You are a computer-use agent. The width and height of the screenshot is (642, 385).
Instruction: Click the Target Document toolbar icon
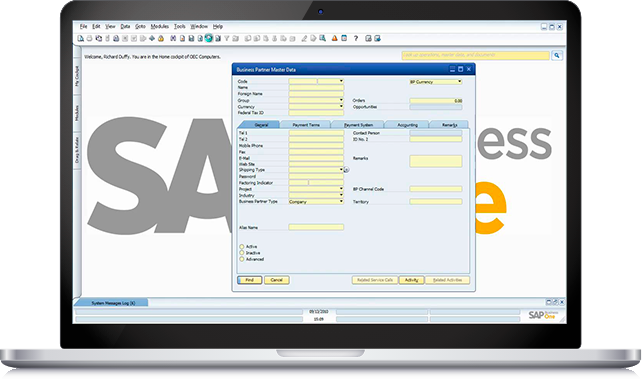click(257, 38)
